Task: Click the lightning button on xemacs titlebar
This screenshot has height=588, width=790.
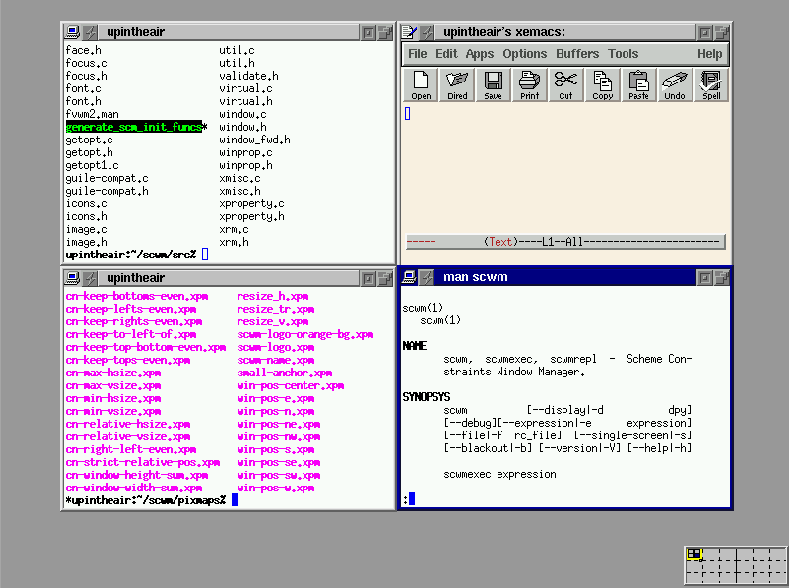Action: pos(427,32)
